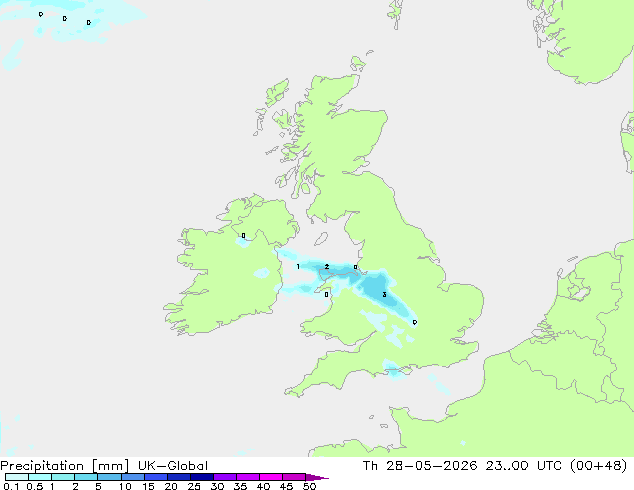The height and width of the screenshot is (490, 634).
Task: Click the 'Precipitation [mm]' title text
Action: click(x=65, y=466)
